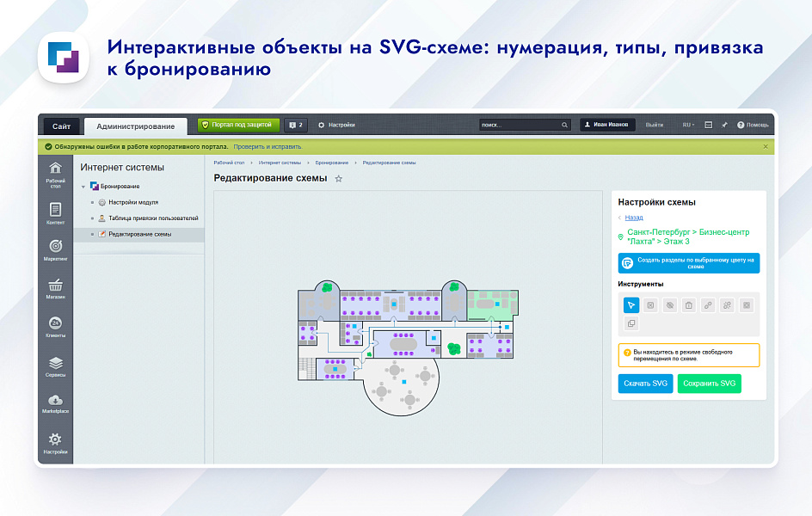Click the Проверить и исправить link

[x=268, y=146]
